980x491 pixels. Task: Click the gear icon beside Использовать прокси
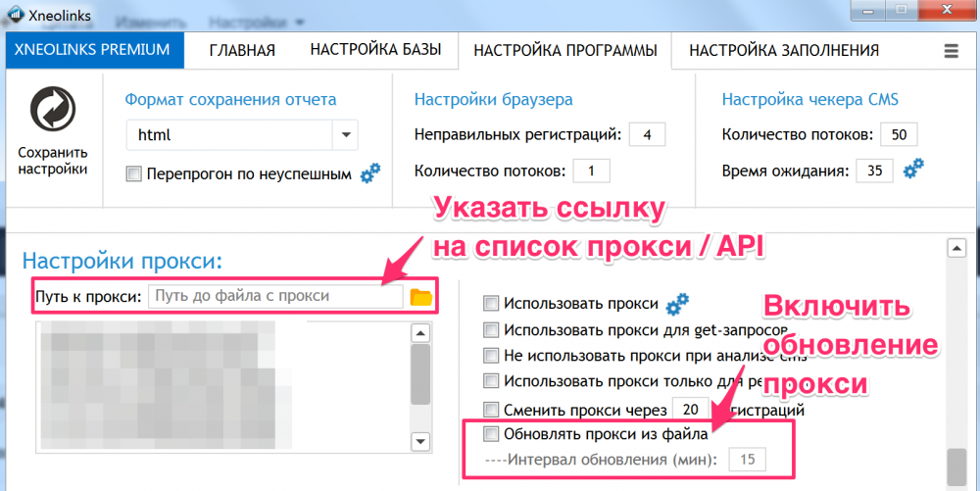pyautogui.click(x=677, y=304)
